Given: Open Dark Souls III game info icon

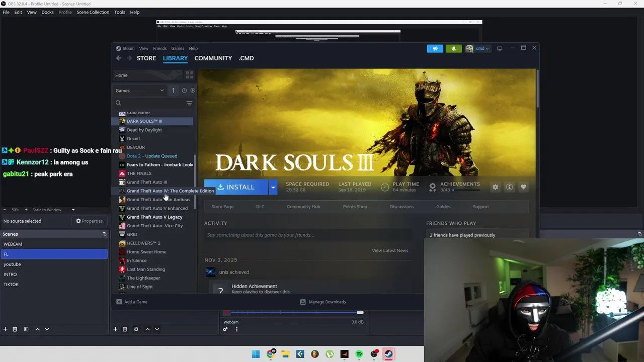Looking at the screenshot, I should [x=509, y=187].
